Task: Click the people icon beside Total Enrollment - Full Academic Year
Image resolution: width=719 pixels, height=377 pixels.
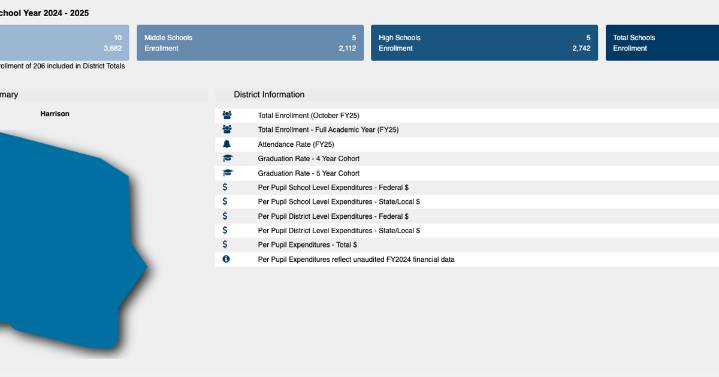Action: click(x=227, y=129)
